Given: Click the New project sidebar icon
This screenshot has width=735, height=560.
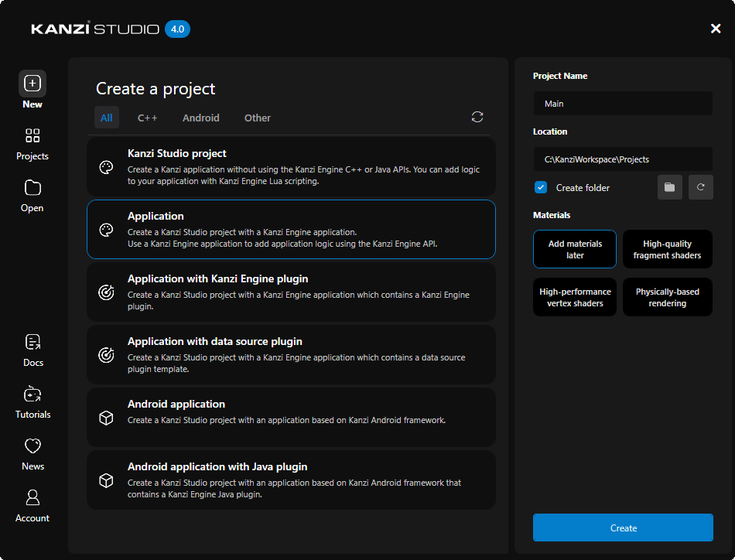Looking at the screenshot, I should coord(32,83).
